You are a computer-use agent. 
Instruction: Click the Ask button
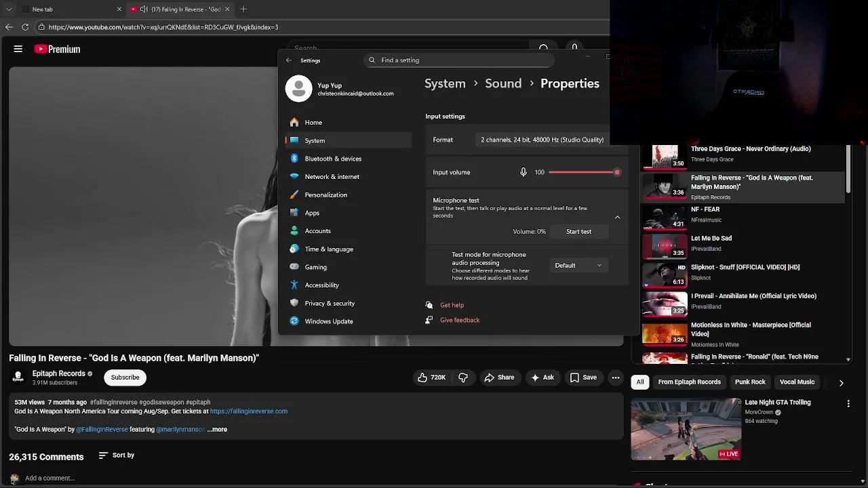click(x=542, y=378)
